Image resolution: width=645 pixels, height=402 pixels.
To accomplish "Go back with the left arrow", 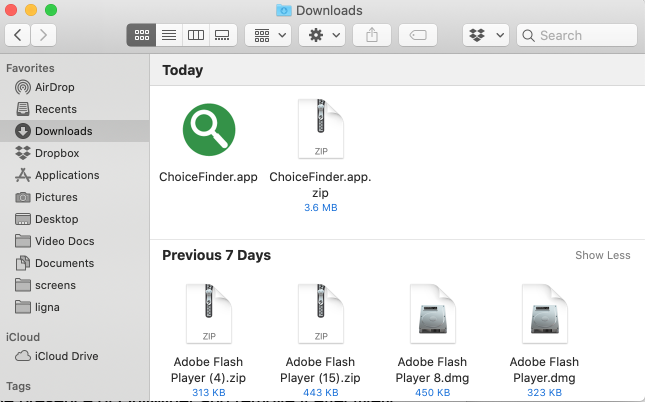I will [x=18, y=35].
